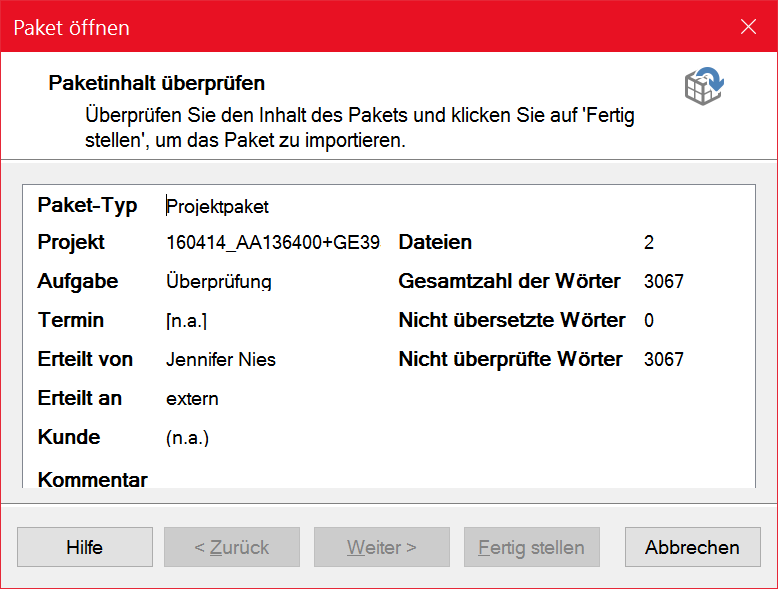Image resolution: width=778 pixels, height=589 pixels.
Task: Click the Kommentar label
Action: (x=93, y=479)
